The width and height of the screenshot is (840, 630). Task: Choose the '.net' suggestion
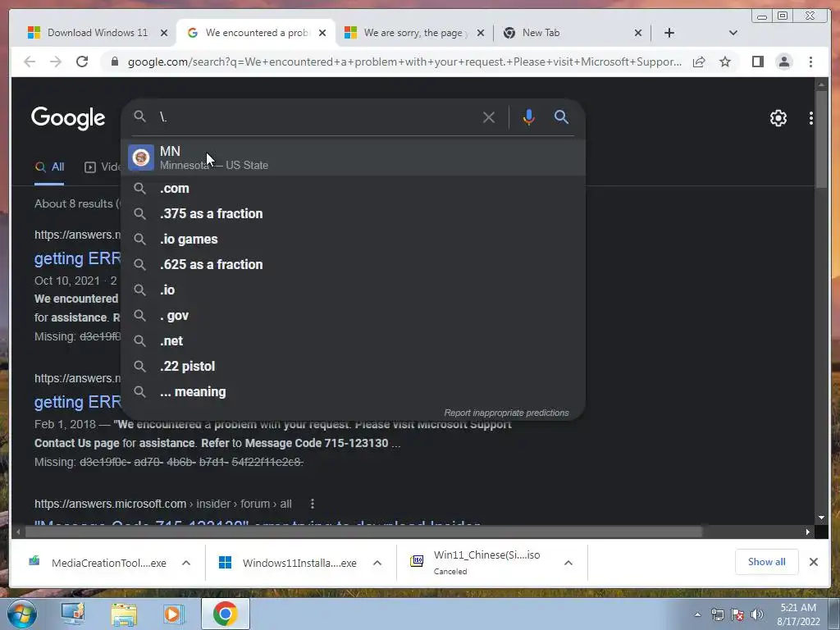[353, 341]
